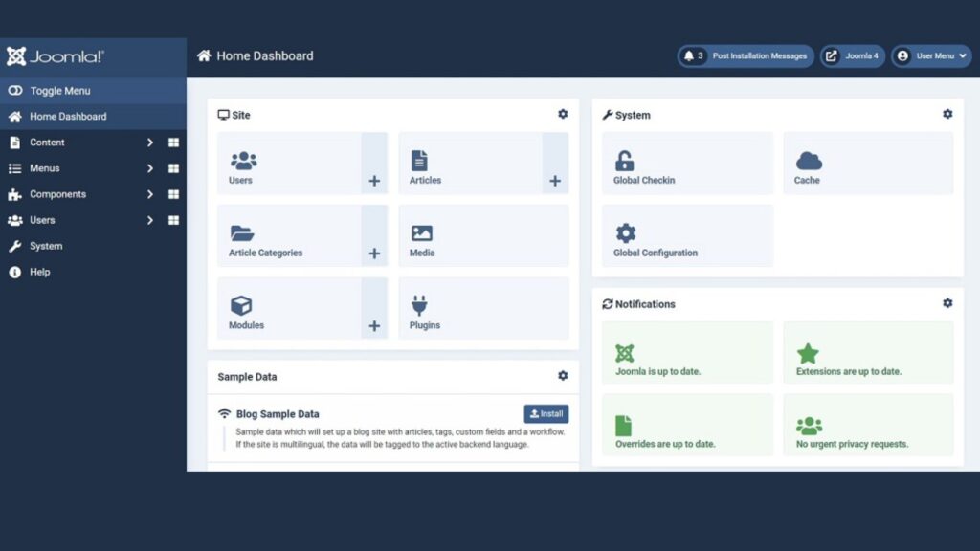Viewport: 980px width, 551px height.
Task: Select Components in the sidebar menu
Action: pos(57,194)
